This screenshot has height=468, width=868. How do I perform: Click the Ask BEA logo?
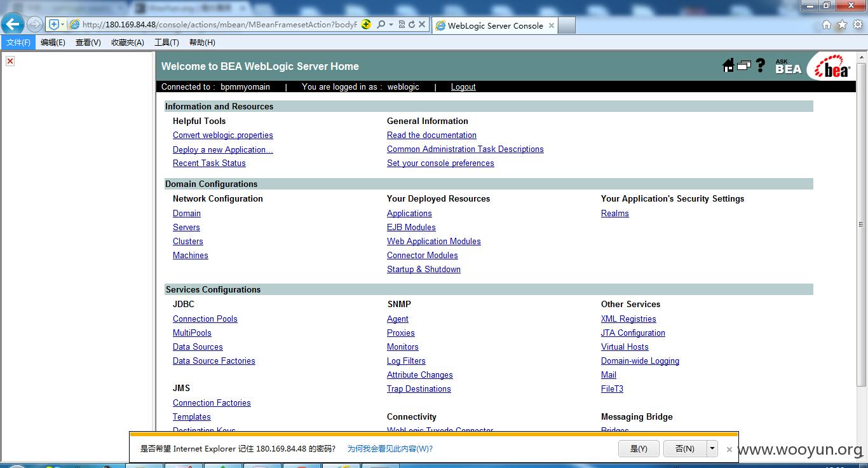(788, 67)
